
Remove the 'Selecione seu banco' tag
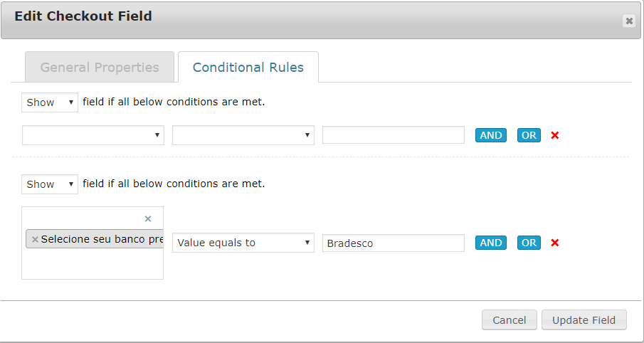coord(35,240)
